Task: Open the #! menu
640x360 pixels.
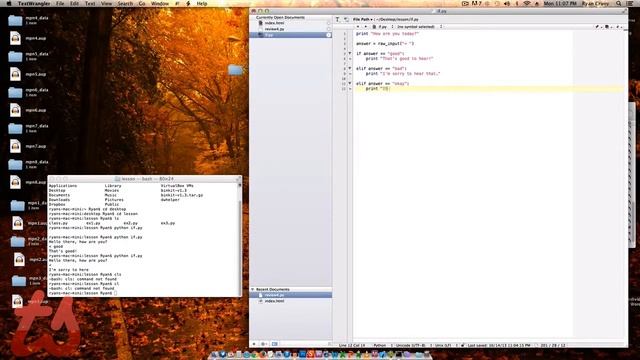Action: click(177, 3)
